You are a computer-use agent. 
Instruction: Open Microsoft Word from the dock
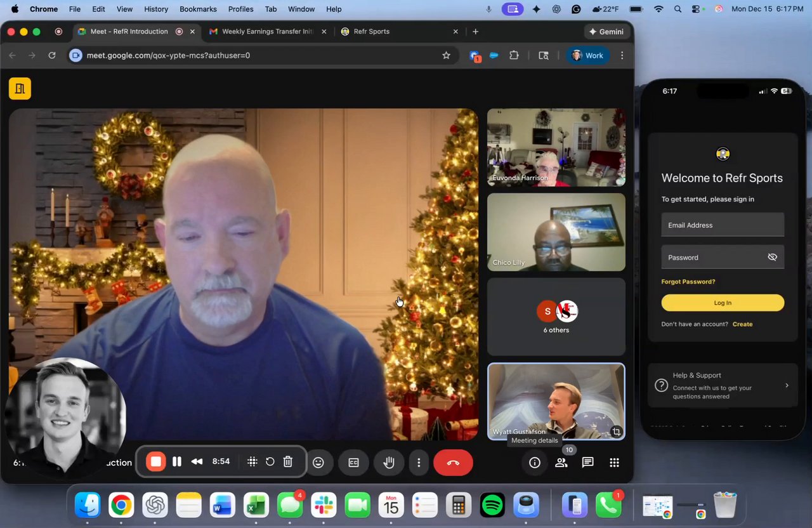222,506
